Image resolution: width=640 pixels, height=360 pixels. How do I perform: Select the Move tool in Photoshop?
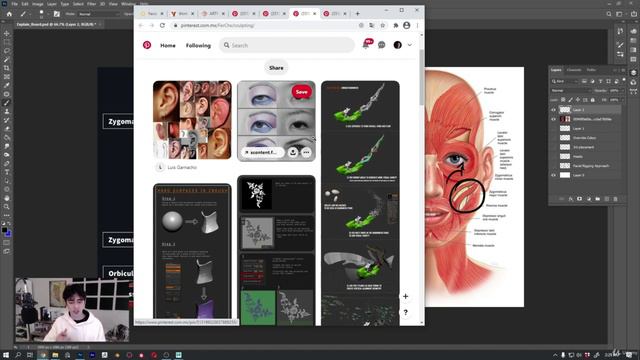click(7, 33)
